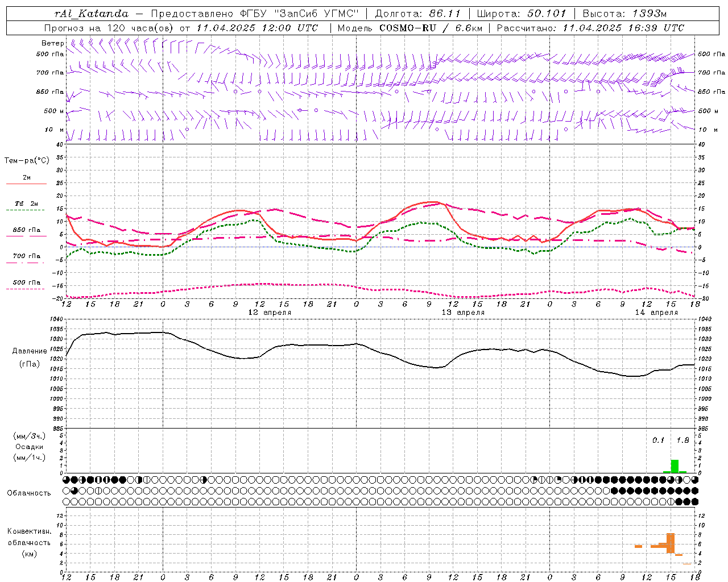Screen dimensions: 728x582
Task: Click the 12 апреля date label
Action: pos(270,313)
